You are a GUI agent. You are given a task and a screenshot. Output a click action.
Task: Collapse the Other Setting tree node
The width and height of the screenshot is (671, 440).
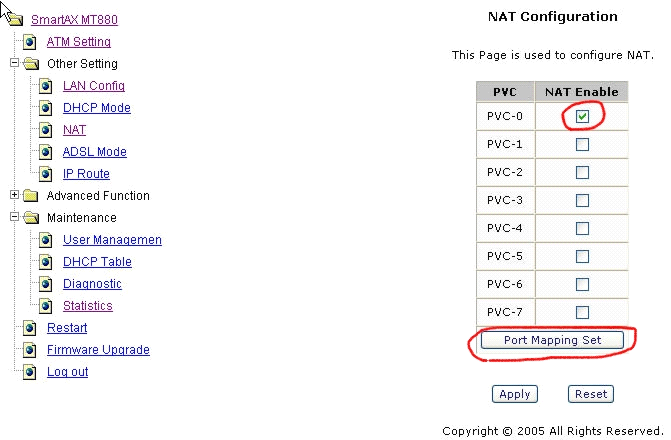click(x=15, y=63)
